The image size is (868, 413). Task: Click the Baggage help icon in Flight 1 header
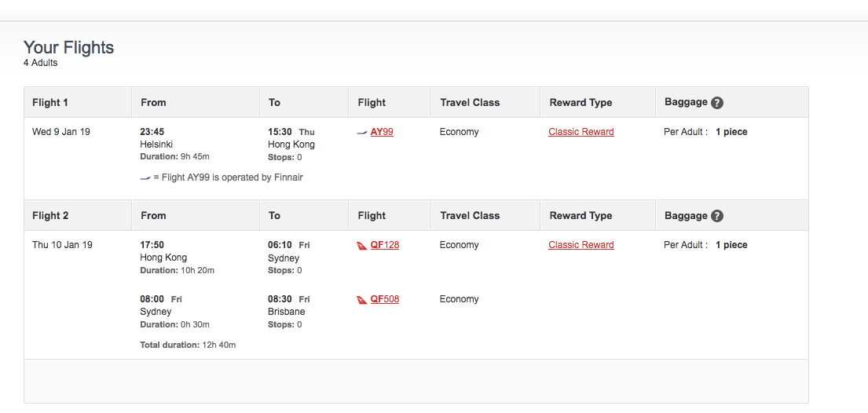coord(717,103)
